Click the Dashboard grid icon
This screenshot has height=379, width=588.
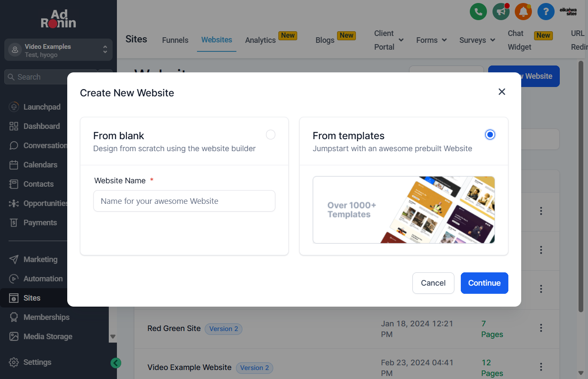pos(14,126)
